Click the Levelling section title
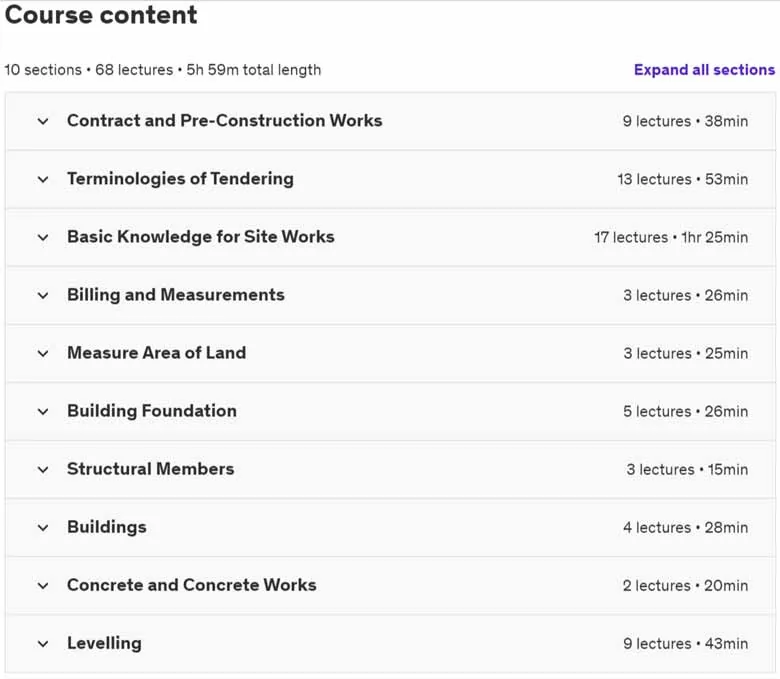 [104, 643]
